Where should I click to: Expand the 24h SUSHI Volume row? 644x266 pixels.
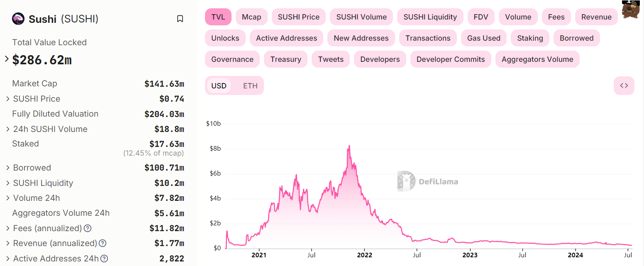tap(8, 129)
